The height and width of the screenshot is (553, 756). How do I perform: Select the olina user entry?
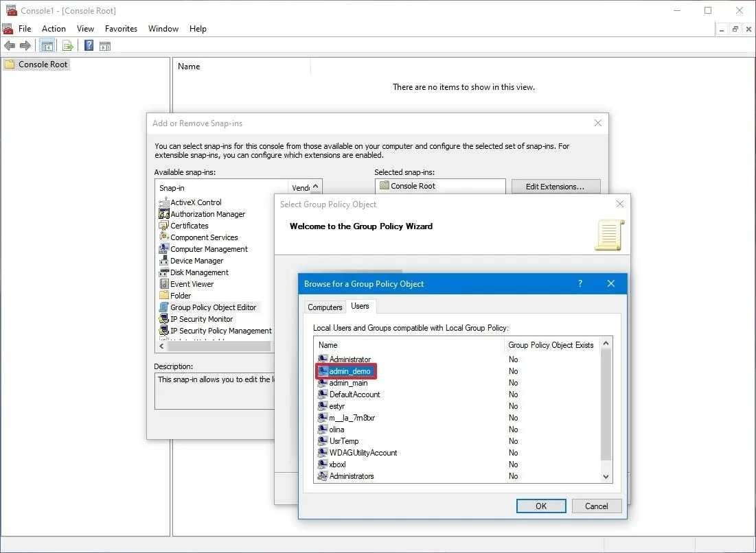coord(332,430)
